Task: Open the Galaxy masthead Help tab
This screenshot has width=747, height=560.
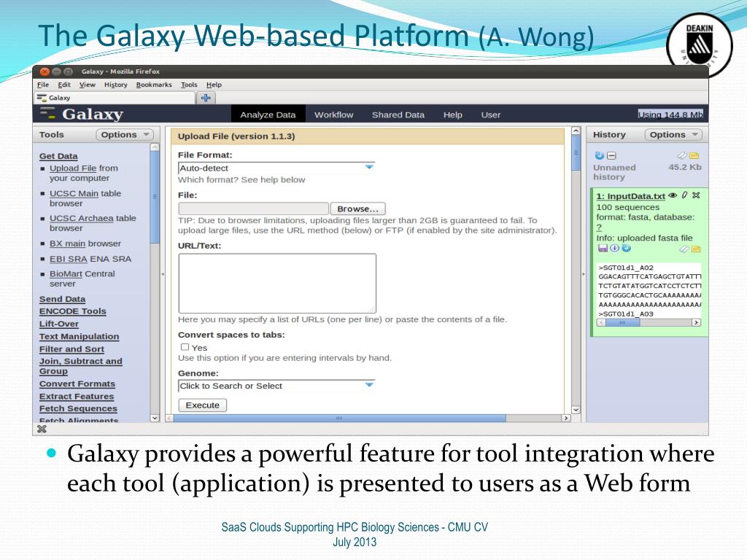Action: (x=453, y=114)
